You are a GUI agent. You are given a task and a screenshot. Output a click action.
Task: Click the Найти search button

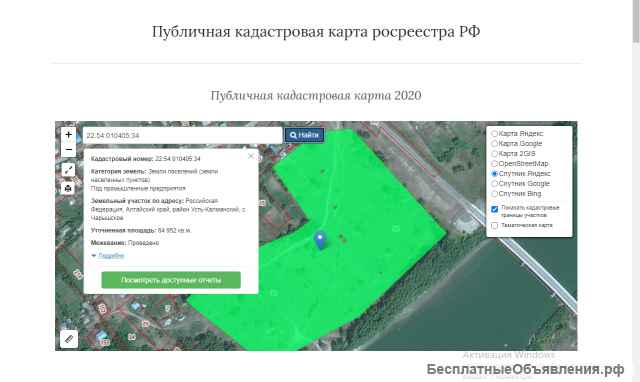304,135
